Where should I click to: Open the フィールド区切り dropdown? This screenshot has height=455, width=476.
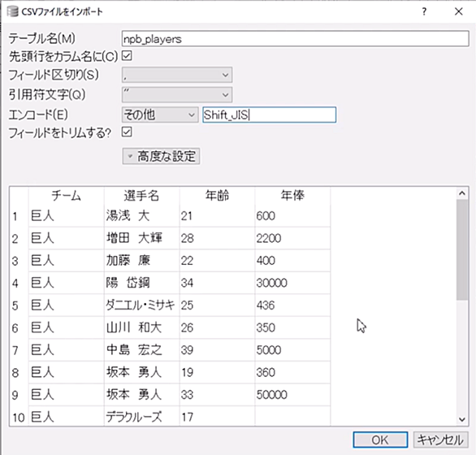coord(177,75)
